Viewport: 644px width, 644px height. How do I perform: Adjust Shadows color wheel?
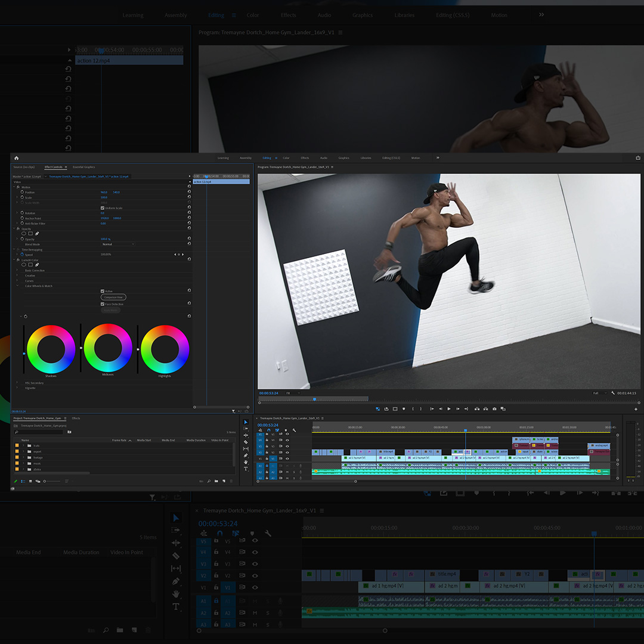click(x=51, y=349)
